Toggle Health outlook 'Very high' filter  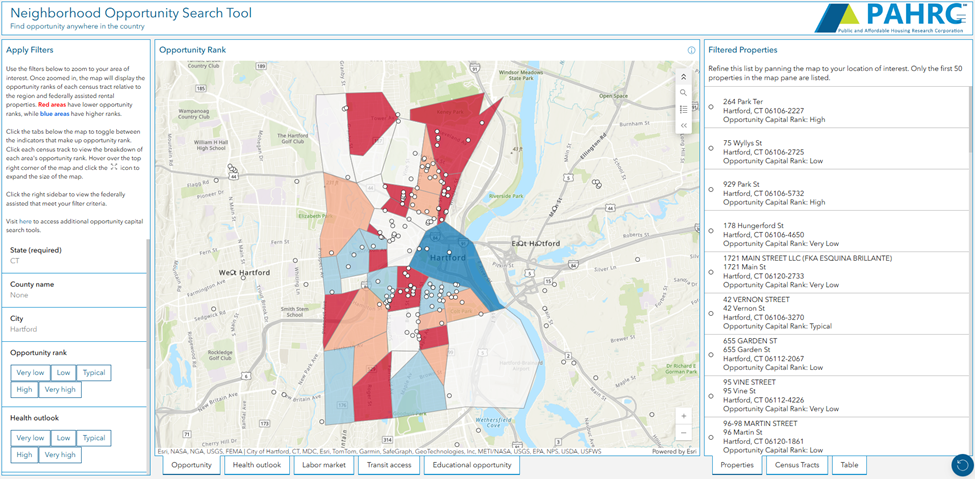pyautogui.click(x=60, y=455)
